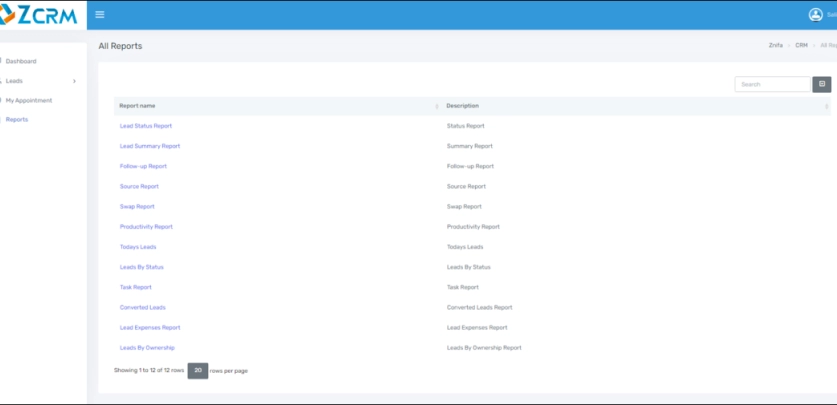
Task: Open the 20 rows per page dropdown
Action: (x=198, y=370)
